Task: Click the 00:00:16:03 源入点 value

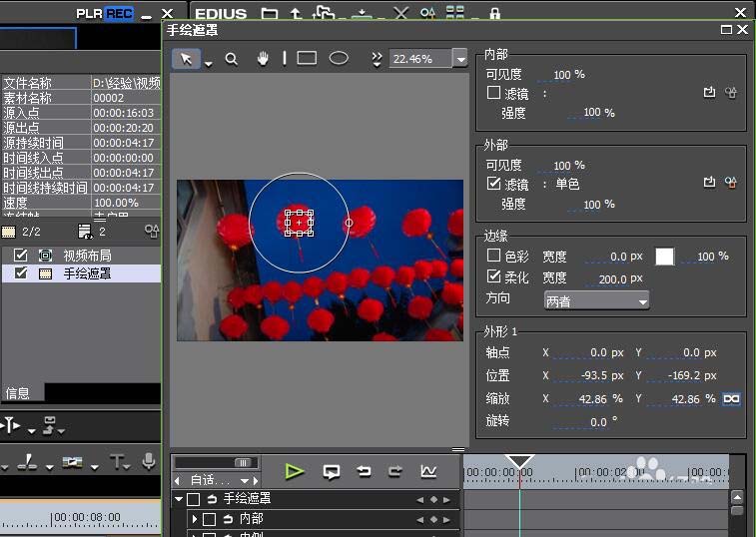Action: click(124, 113)
